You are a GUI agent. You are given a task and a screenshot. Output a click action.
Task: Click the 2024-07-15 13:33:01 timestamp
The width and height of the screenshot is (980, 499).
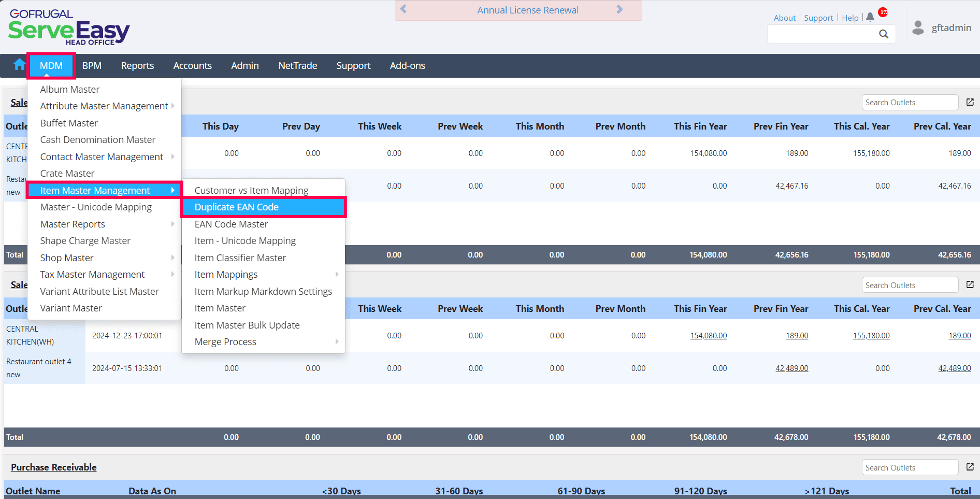[x=127, y=368]
